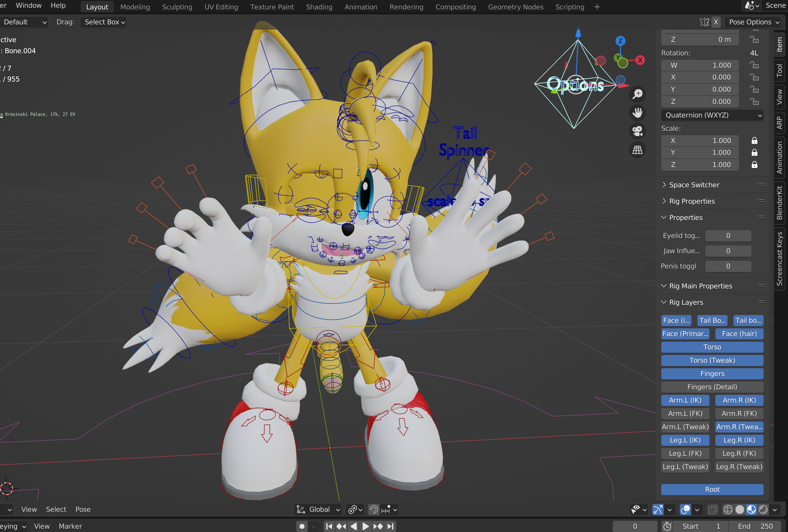Screen dimensions: 788x532
Task: Enable the snap magnet icon
Action: click(374, 509)
